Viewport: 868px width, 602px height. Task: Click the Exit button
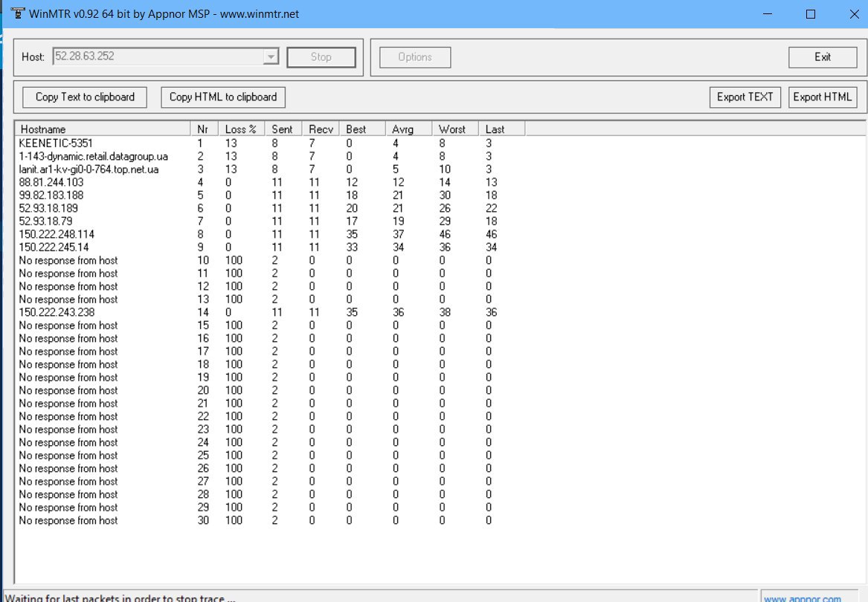pos(823,57)
